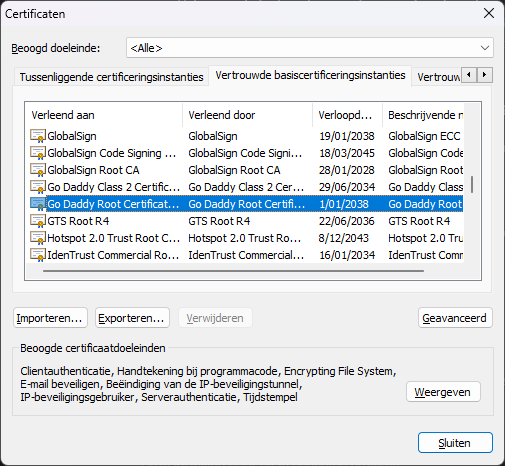Sort by the Verleend door column header

click(247, 115)
